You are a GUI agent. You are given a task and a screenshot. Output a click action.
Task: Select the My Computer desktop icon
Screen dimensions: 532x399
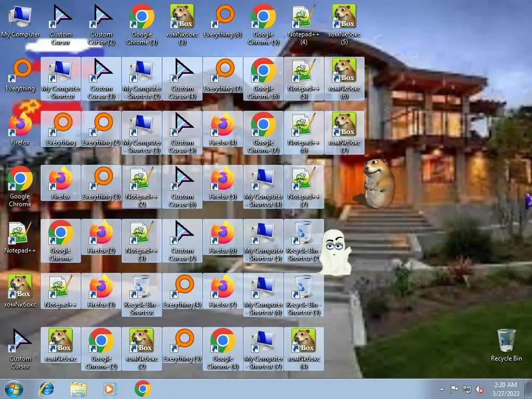(x=20, y=21)
